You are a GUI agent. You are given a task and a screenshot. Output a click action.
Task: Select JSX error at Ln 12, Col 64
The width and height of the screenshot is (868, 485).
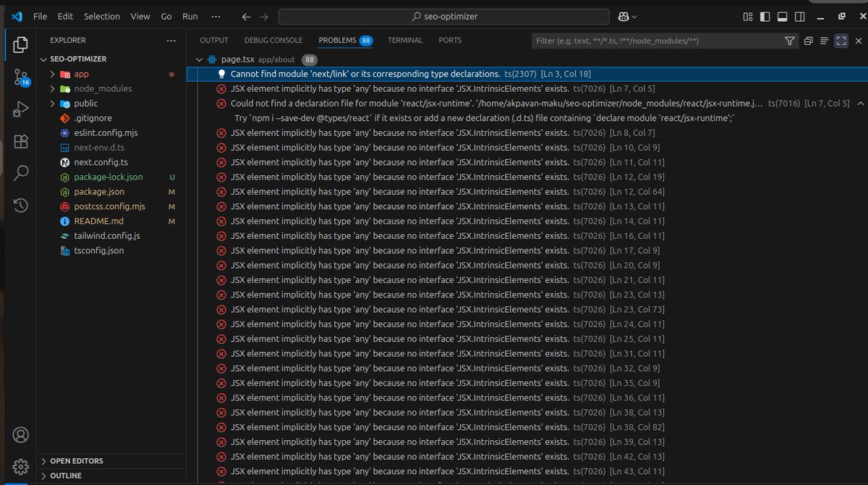coord(527,192)
